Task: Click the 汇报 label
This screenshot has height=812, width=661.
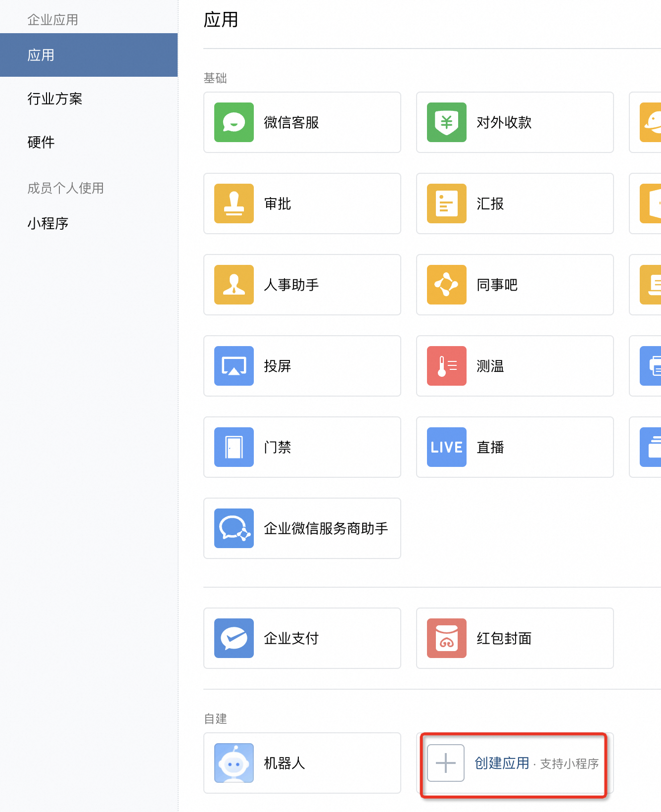Action: tap(490, 203)
